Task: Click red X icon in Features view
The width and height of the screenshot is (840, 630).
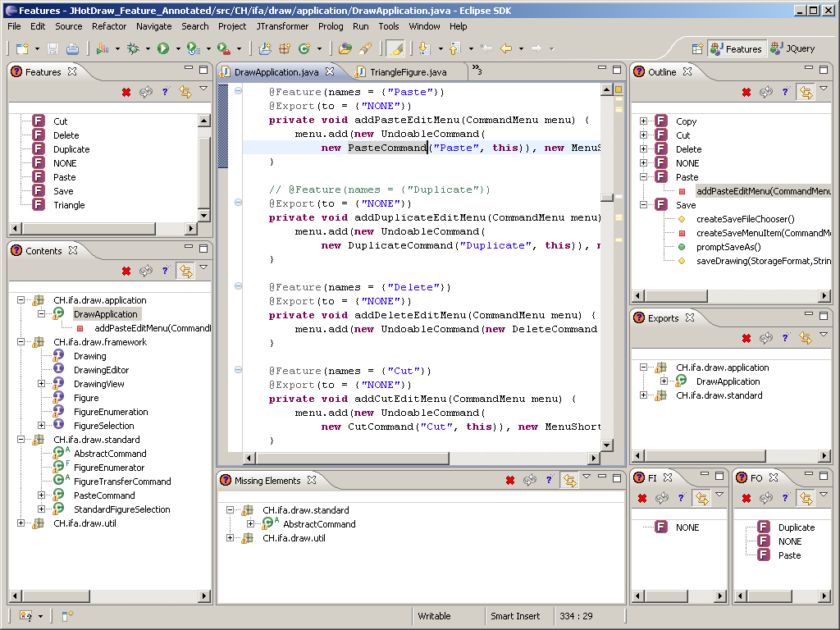Action: [x=126, y=92]
